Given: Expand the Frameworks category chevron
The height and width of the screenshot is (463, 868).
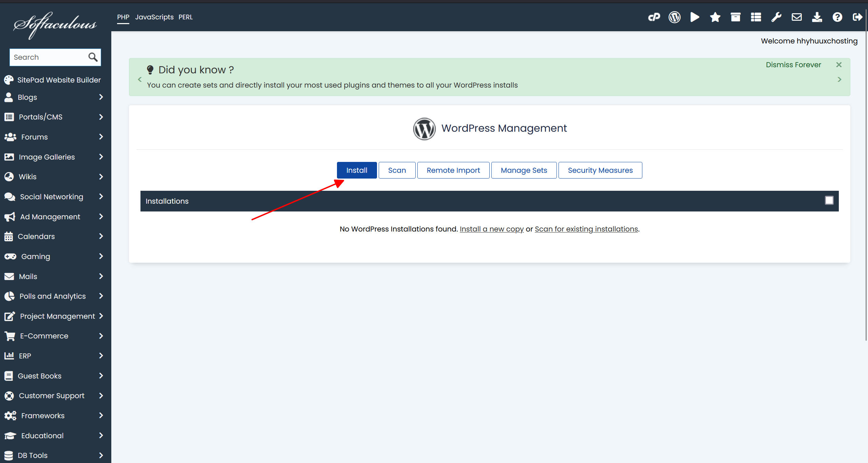Looking at the screenshot, I should (x=101, y=415).
